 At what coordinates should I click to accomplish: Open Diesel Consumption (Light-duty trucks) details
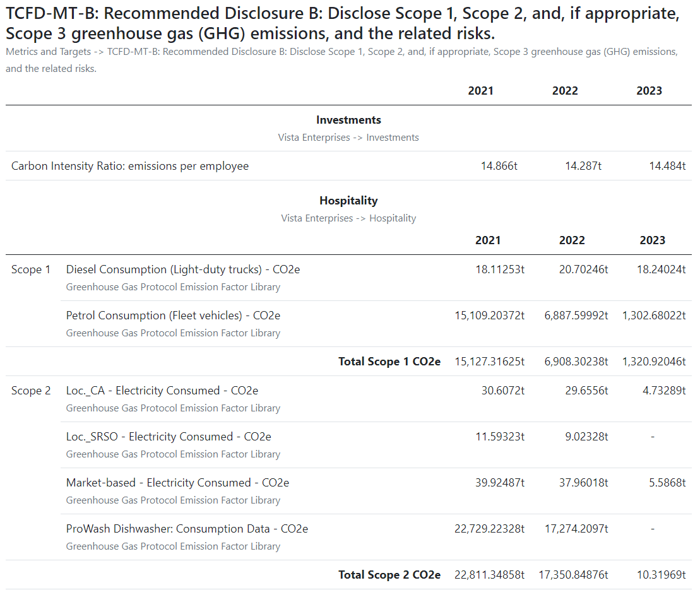point(182,269)
